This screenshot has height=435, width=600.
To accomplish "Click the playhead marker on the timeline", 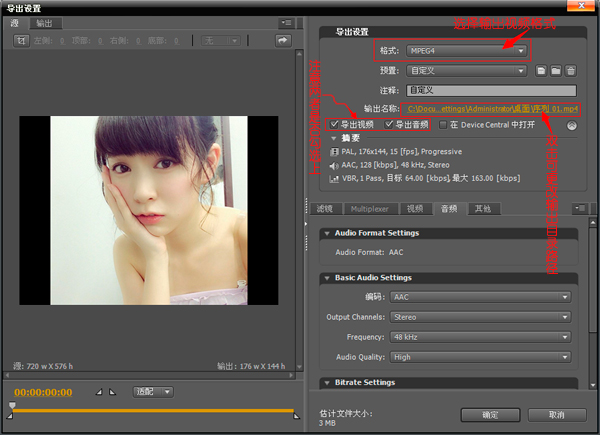I will pos(12,404).
